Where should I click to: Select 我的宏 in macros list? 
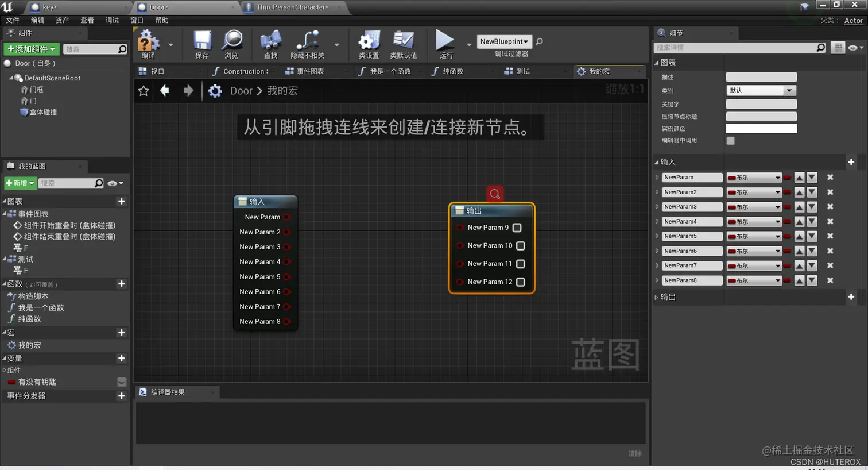pos(29,345)
